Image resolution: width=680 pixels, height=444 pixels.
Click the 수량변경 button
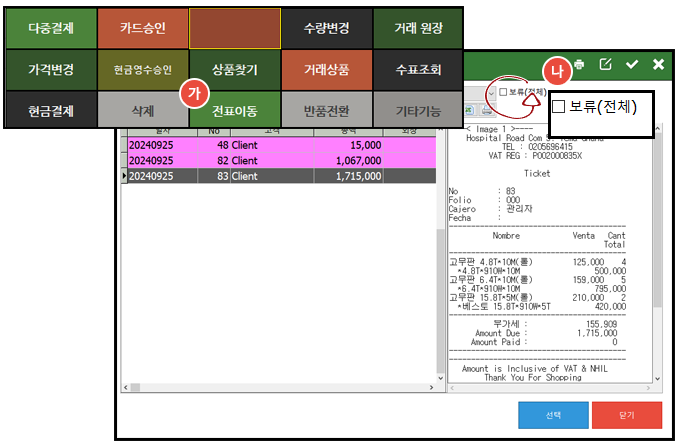(327, 28)
